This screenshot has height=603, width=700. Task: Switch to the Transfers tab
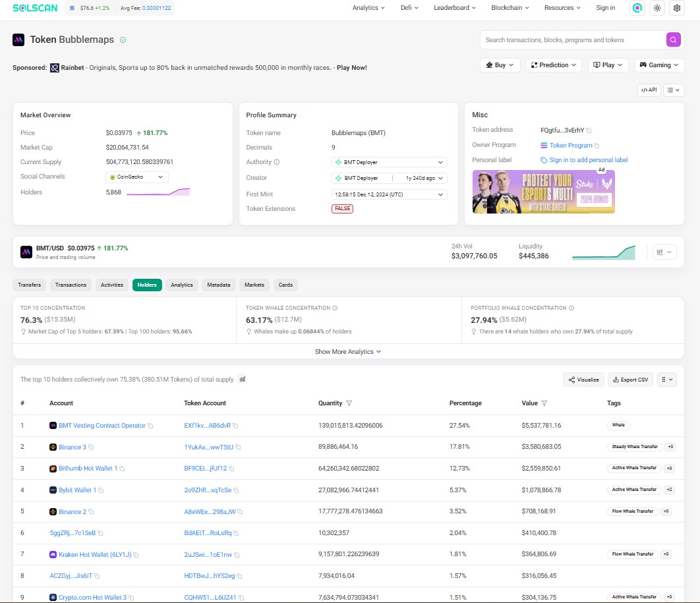tap(30, 285)
